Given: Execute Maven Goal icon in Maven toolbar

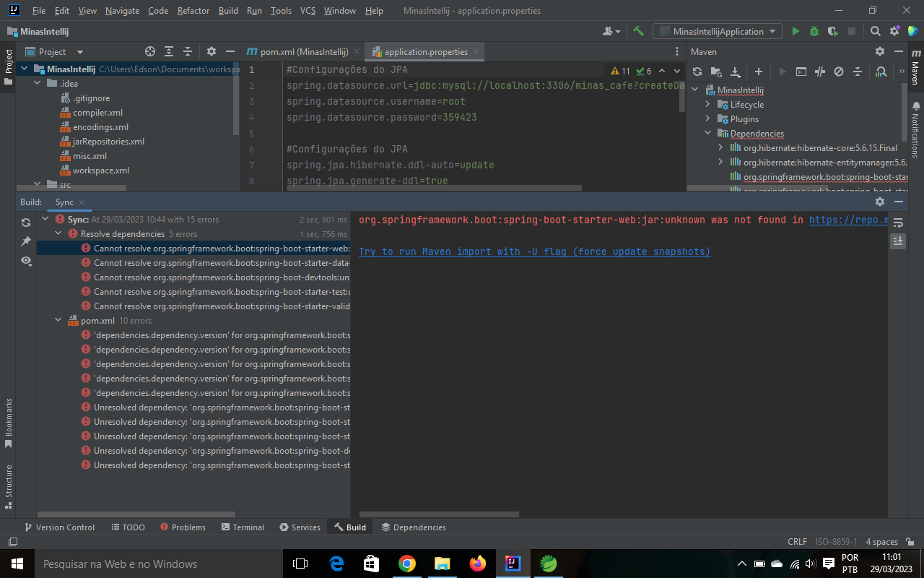Looking at the screenshot, I should 801,72.
